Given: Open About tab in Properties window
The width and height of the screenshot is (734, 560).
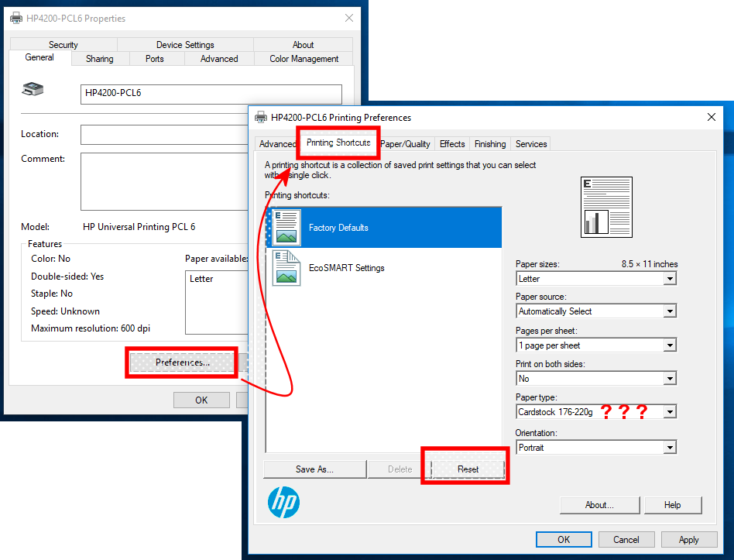Looking at the screenshot, I should [303, 44].
